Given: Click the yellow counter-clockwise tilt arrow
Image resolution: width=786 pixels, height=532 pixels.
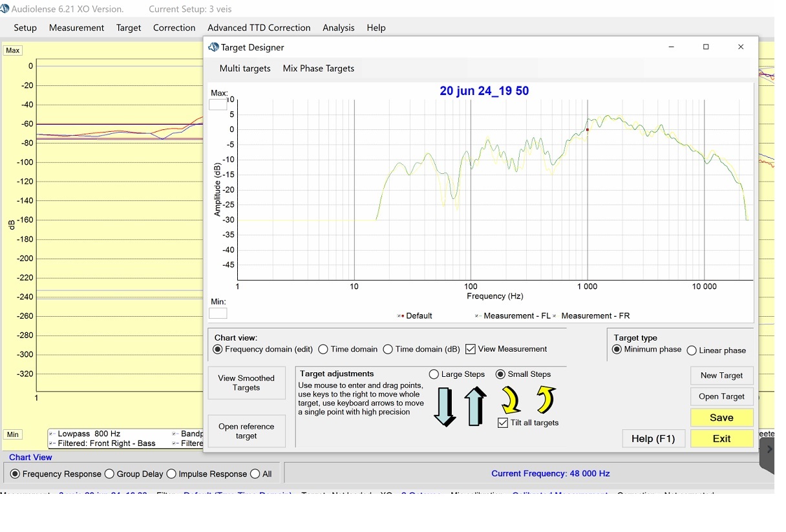Looking at the screenshot, I should tap(546, 400).
